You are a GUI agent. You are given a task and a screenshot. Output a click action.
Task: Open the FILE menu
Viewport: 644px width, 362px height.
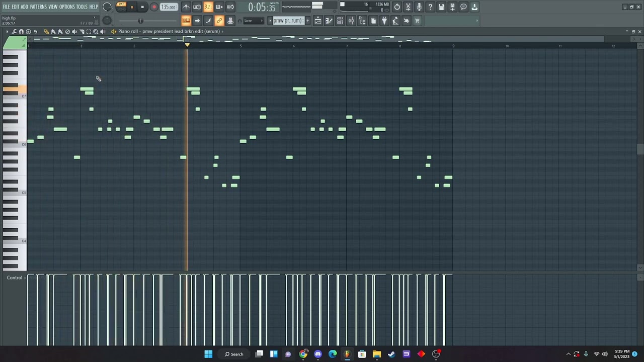click(x=6, y=7)
